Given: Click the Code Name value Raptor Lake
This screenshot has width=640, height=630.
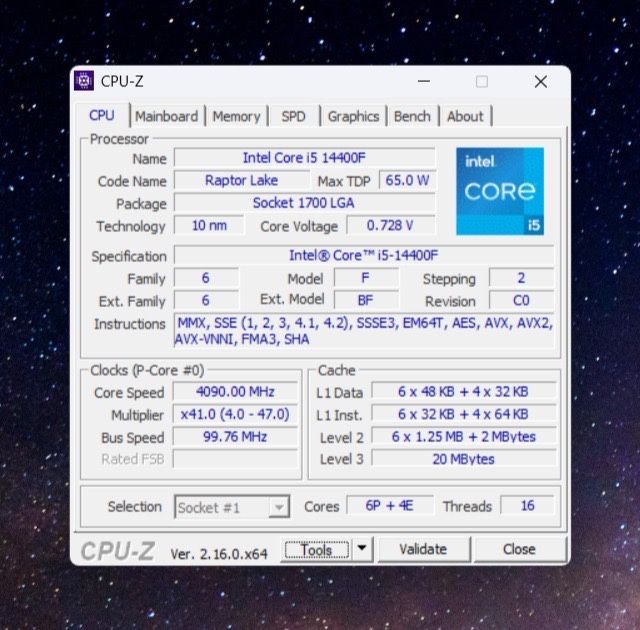Looking at the screenshot, I should pos(242,180).
